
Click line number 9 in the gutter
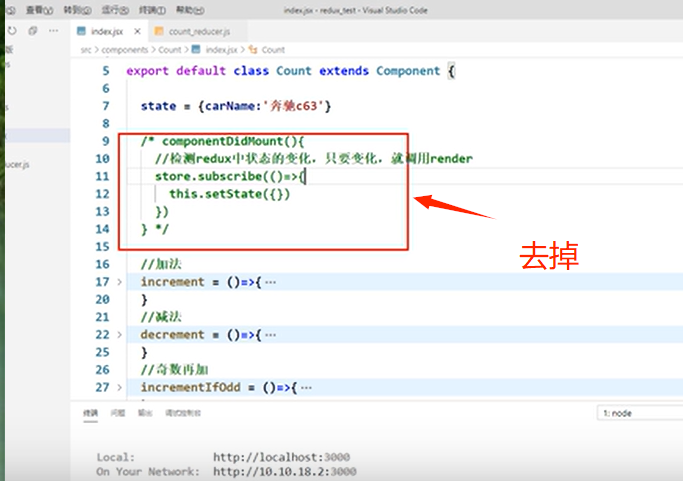pyautogui.click(x=106, y=141)
